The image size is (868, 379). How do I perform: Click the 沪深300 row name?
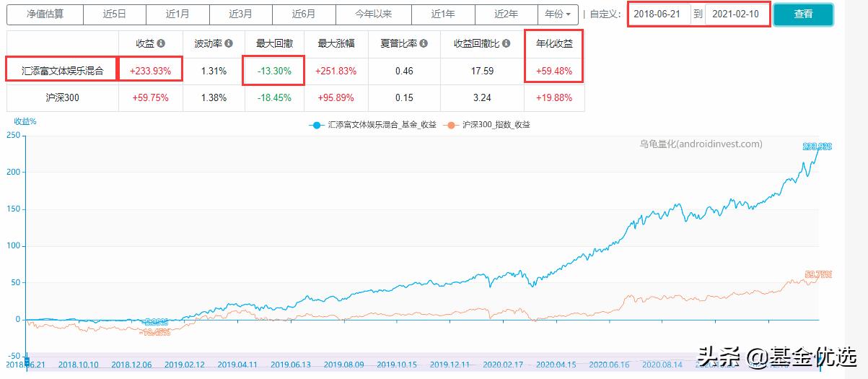pyautogui.click(x=63, y=98)
